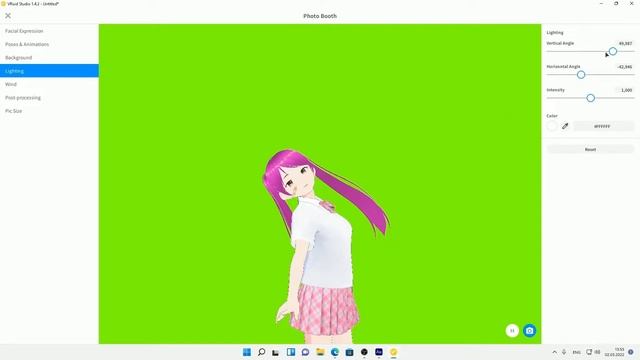The image size is (640, 360).
Task: Adjust the Horizontal Angle slider handle
Action: (581, 75)
